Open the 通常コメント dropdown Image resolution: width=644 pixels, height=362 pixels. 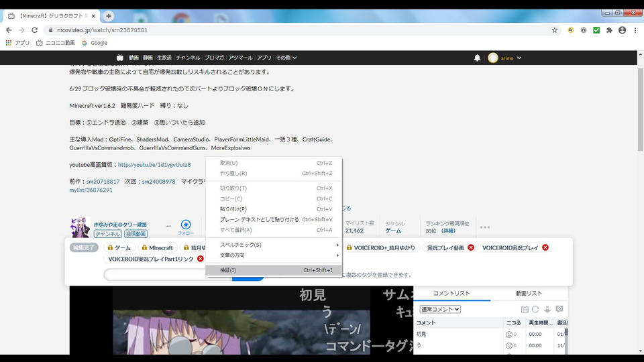440,309
